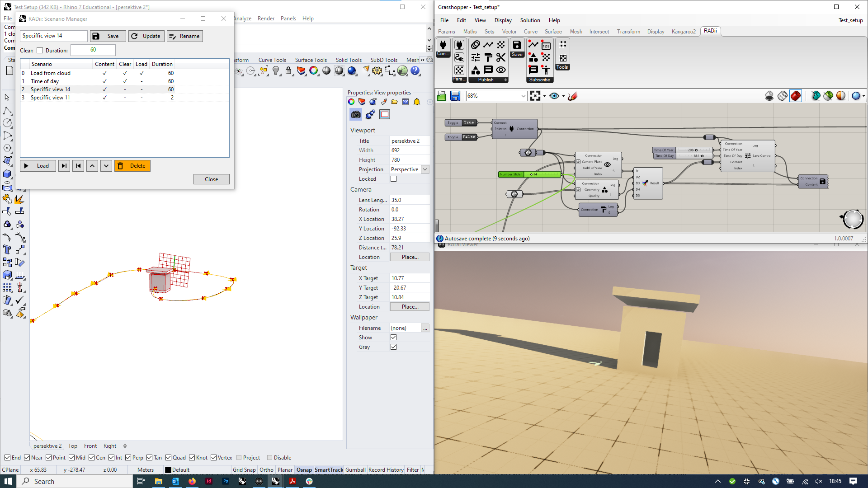
Task: Click the wallpaper filename browse button
Action: (425, 328)
